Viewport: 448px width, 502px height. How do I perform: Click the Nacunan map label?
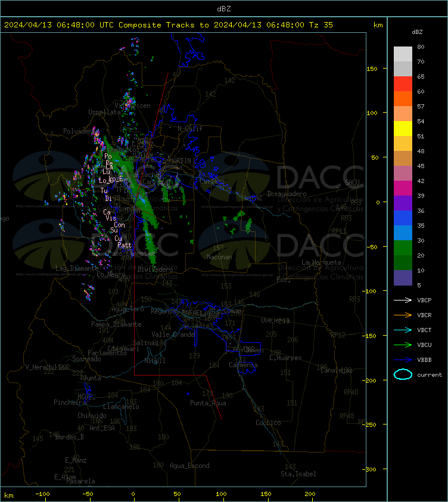pyautogui.click(x=219, y=257)
